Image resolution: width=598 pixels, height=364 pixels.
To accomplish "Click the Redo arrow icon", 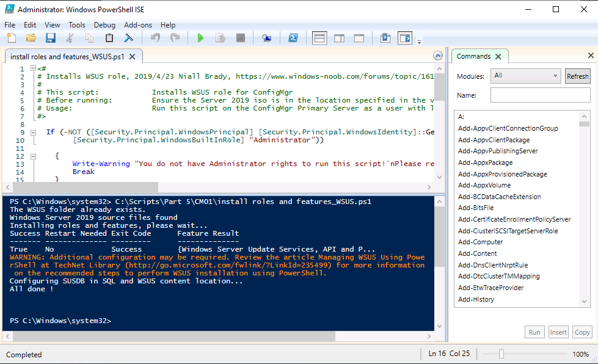I will point(175,38).
